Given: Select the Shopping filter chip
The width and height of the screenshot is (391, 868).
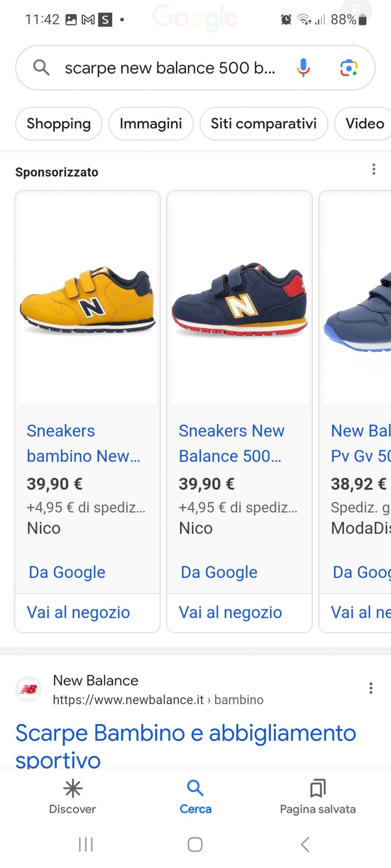Looking at the screenshot, I should click(59, 124).
